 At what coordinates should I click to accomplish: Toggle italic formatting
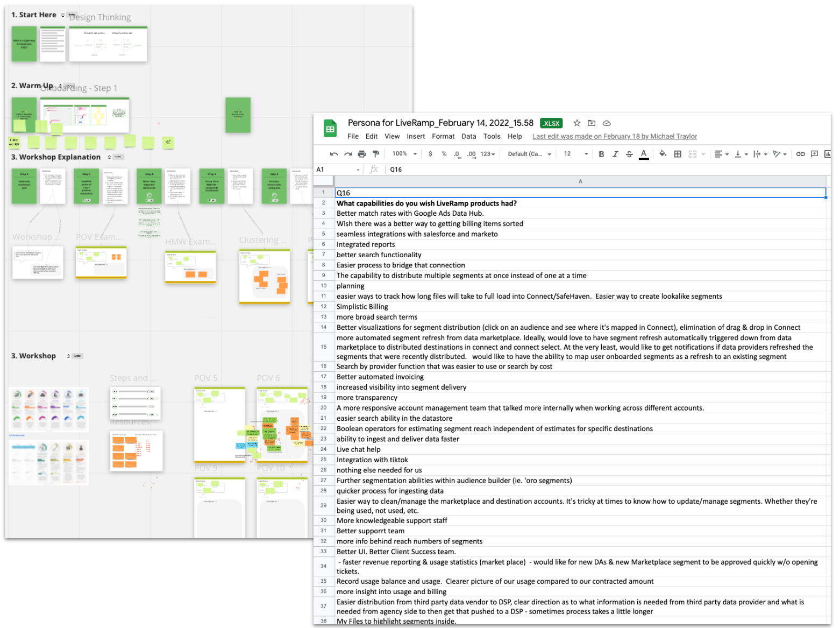615,154
